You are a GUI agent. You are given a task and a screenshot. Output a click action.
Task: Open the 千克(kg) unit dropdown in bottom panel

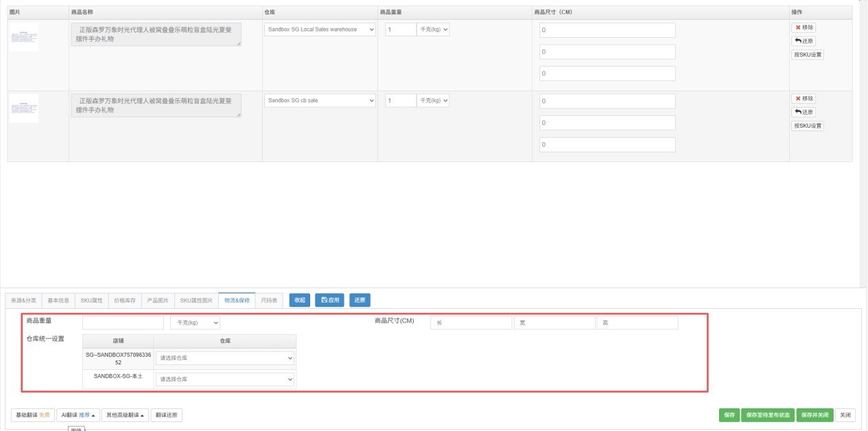pyautogui.click(x=195, y=323)
